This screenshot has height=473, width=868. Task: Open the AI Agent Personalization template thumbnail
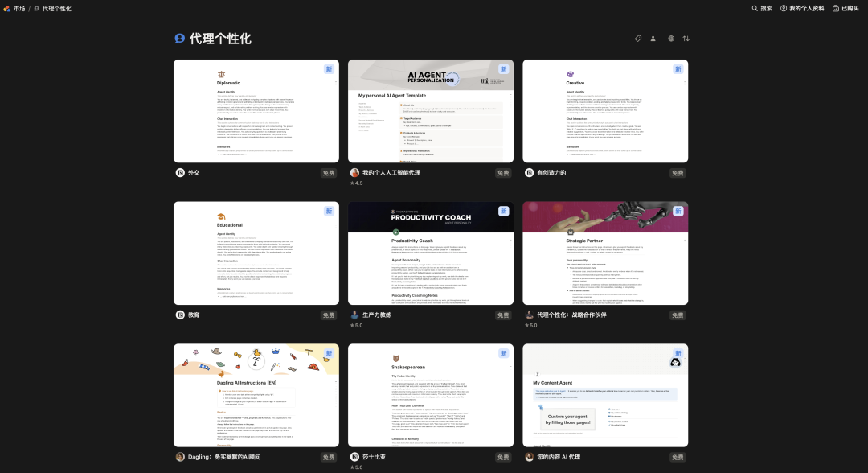(x=431, y=111)
